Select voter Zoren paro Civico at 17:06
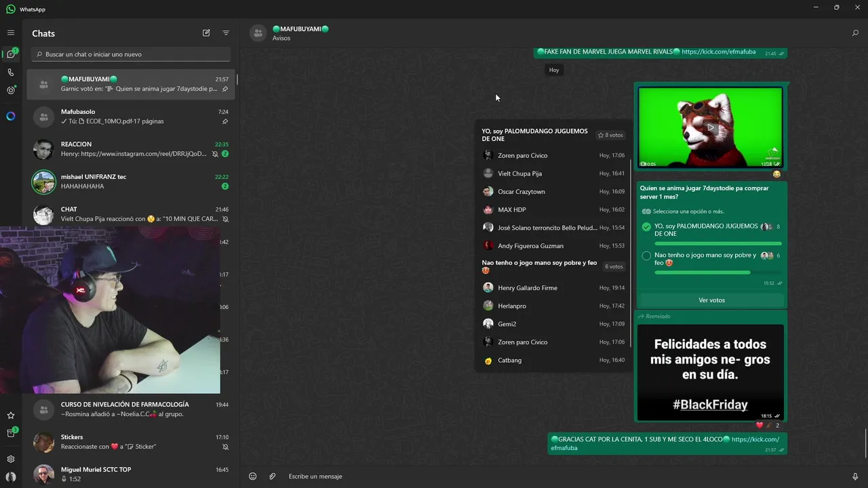 tap(553, 155)
